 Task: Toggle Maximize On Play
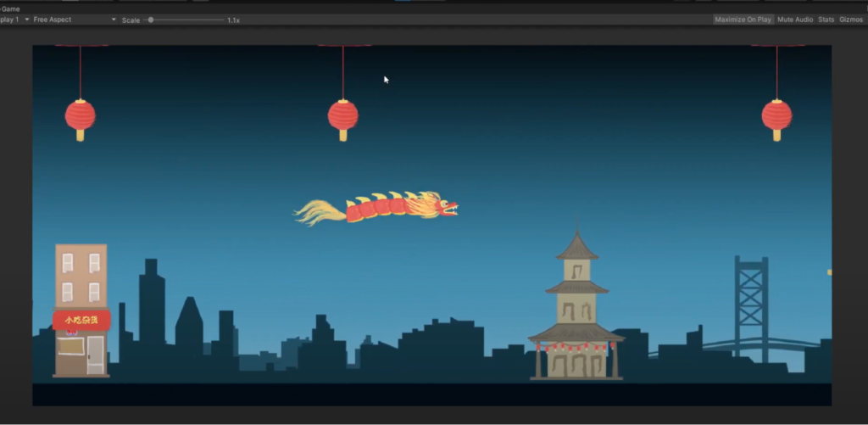(x=743, y=20)
